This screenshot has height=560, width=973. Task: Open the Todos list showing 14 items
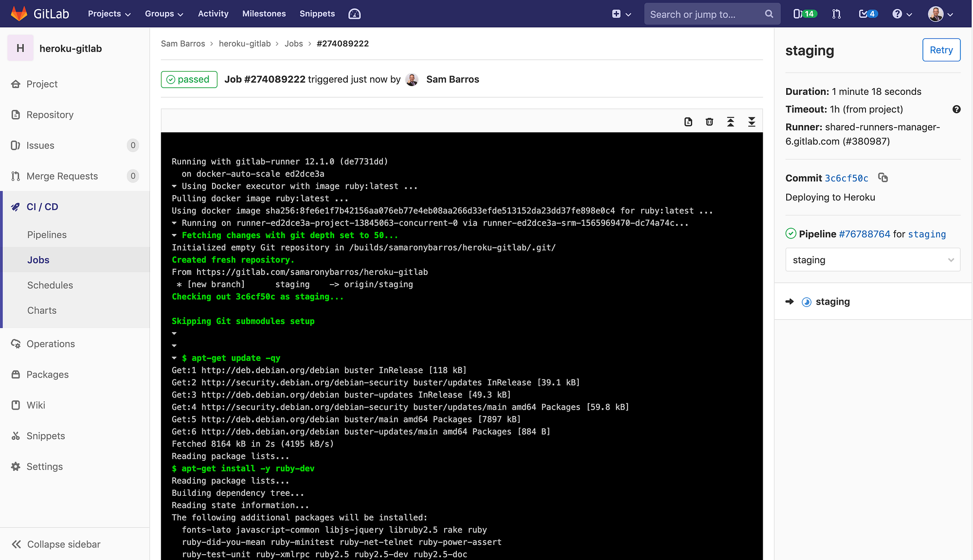(x=804, y=14)
